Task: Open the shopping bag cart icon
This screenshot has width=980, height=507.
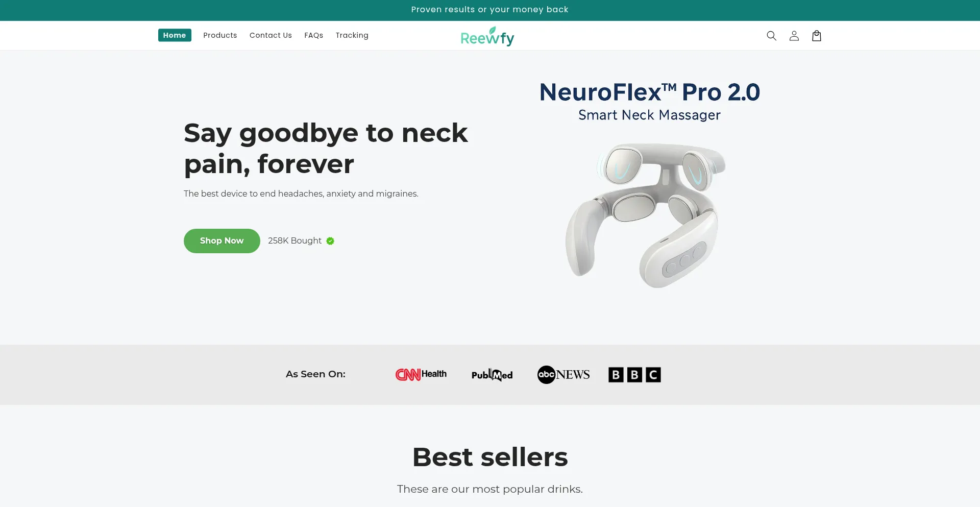Action: tap(816, 36)
